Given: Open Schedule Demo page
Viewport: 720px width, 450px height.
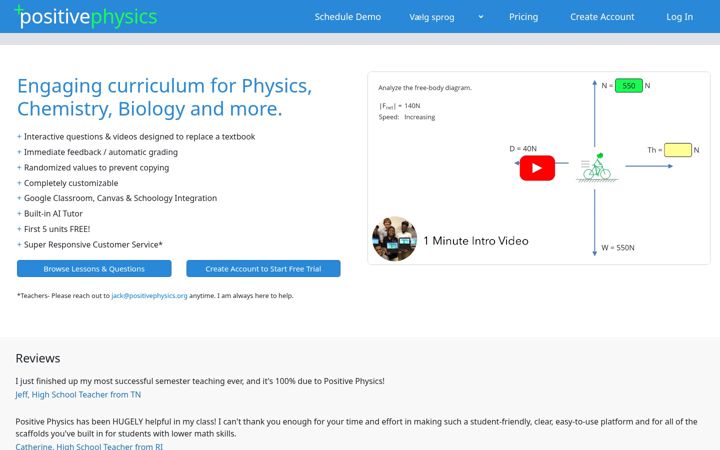Looking at the screenshot, I should click(348, 17).
